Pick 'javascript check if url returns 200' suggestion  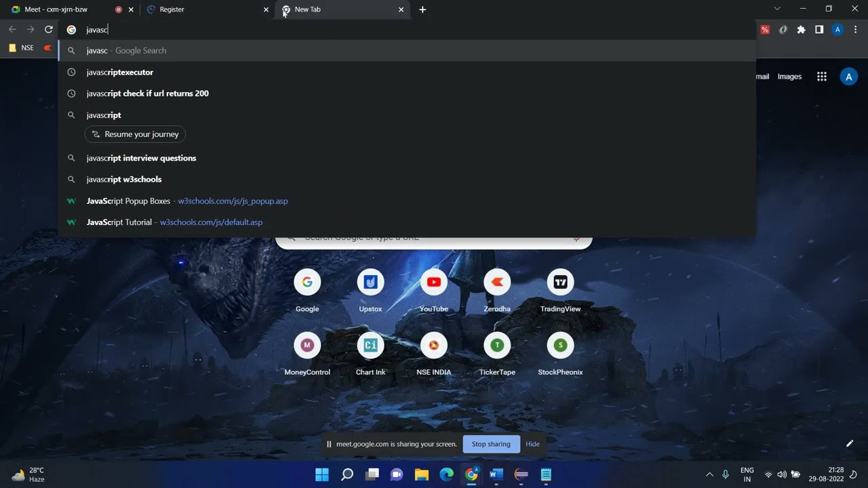(x=407, y=94)
